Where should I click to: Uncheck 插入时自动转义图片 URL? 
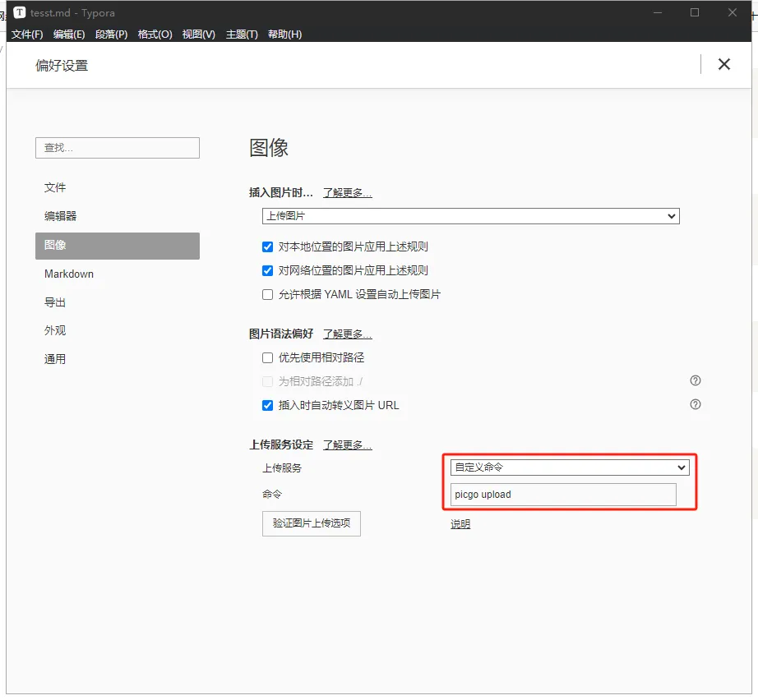267,405
